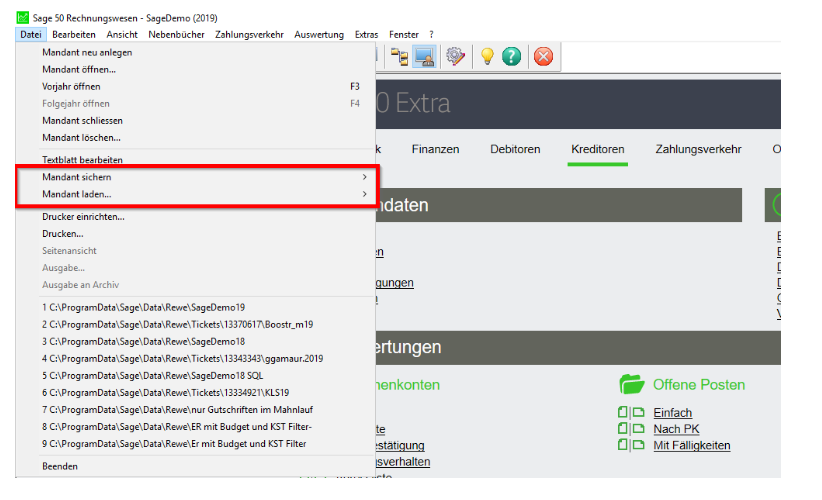Open the Ansicht menu
The image size is (822, 500).
tap(122, 35)
